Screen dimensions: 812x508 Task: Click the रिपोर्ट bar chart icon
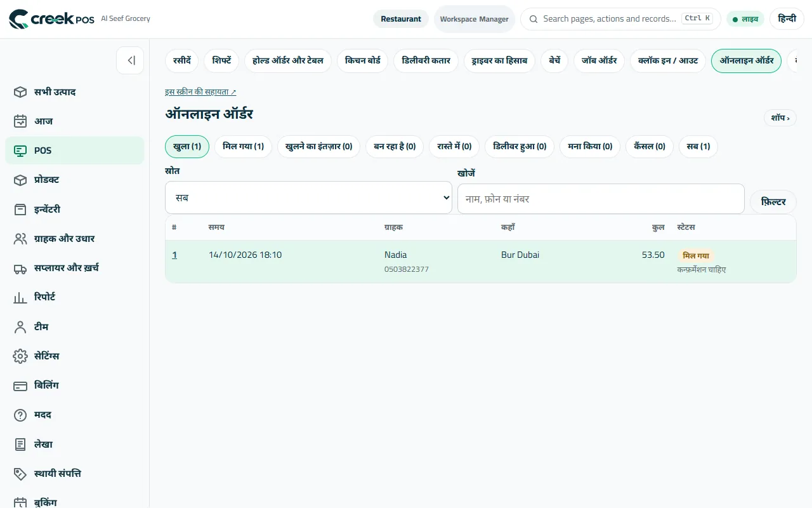[20, 297]
